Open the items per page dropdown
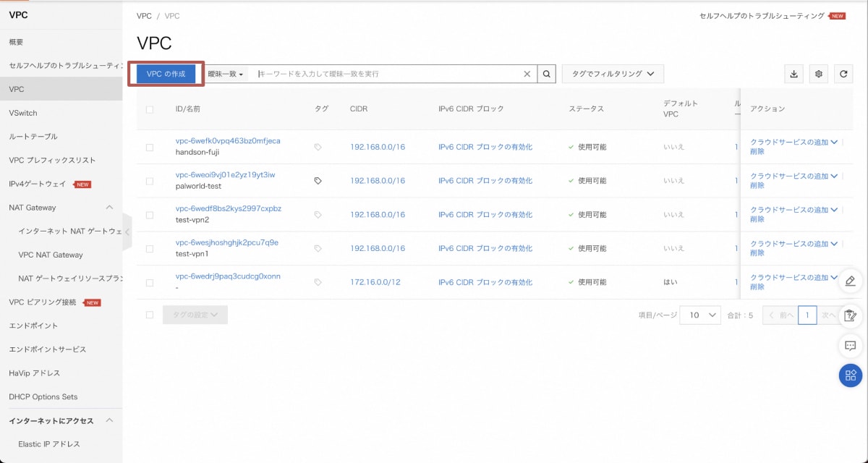 click(700, 315)
